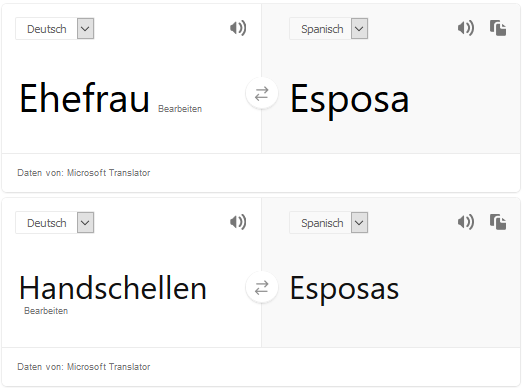The width and height of the screenshot is (523, 388).
Task: Open Spanisch language dropdown above Esposas
Action: [329, 223]
